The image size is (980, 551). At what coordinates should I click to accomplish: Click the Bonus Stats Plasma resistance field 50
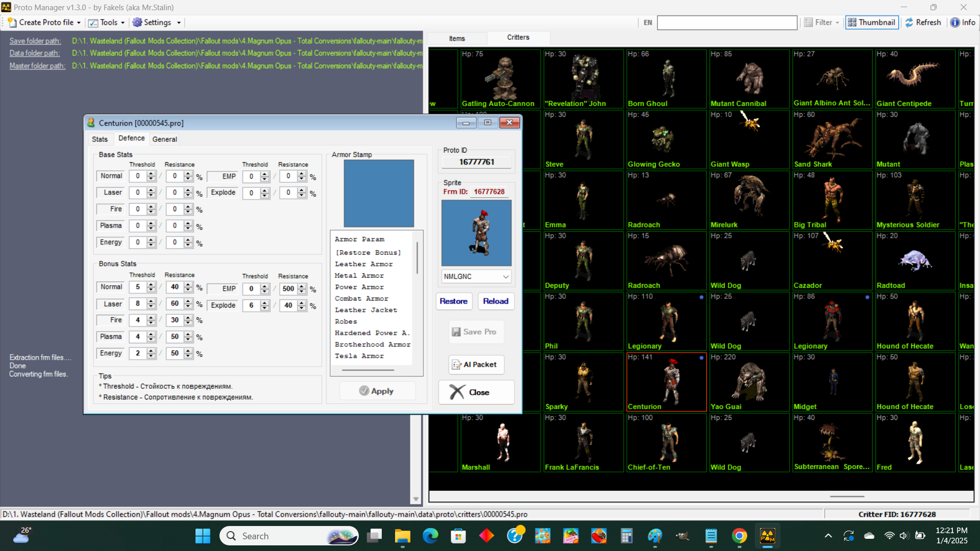point(175,337)
